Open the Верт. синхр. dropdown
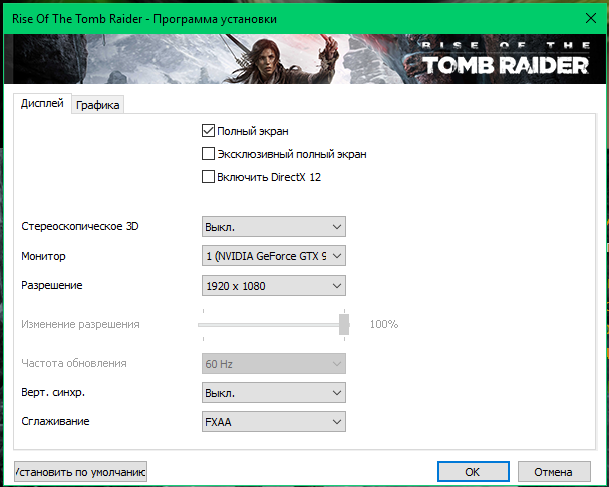This screenshot has height=487, width=609. pos(274,393)
